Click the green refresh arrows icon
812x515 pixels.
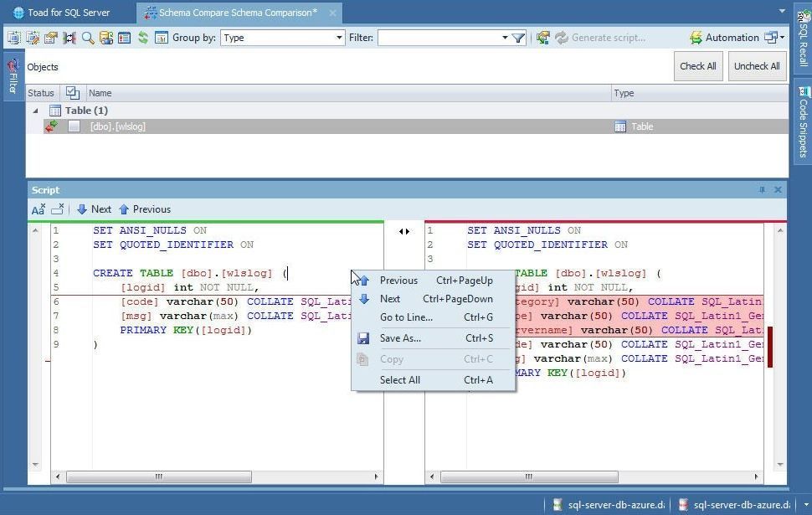click(143, 38)
